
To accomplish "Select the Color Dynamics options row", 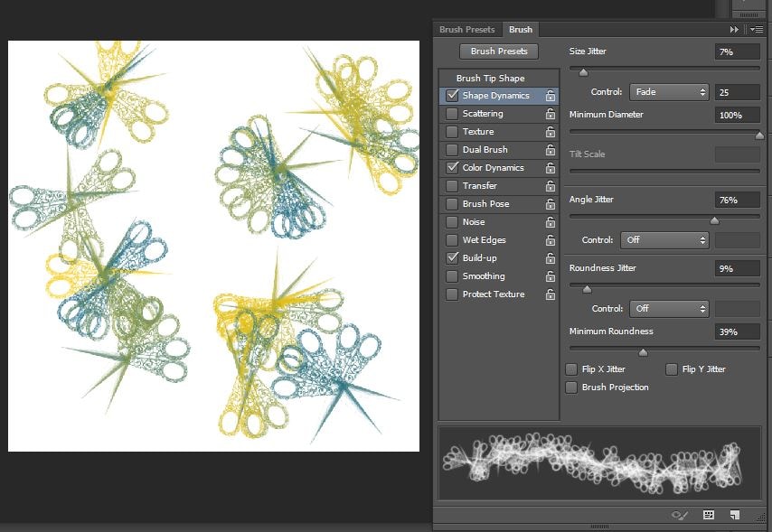I will point(499,168).
